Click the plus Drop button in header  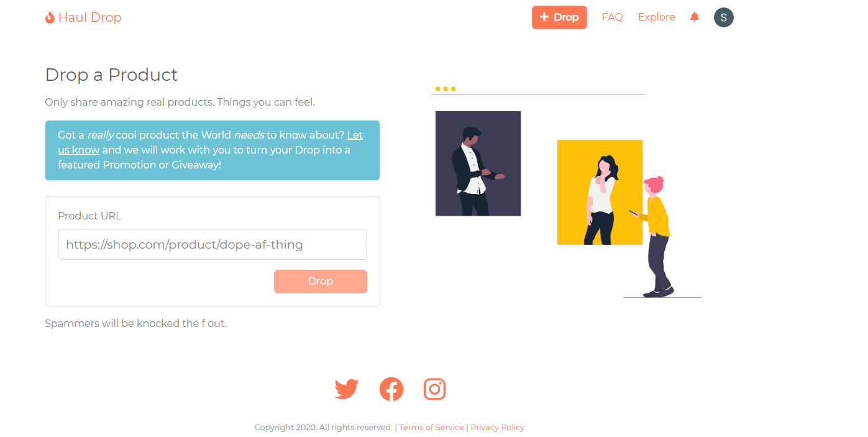(559, 17)
